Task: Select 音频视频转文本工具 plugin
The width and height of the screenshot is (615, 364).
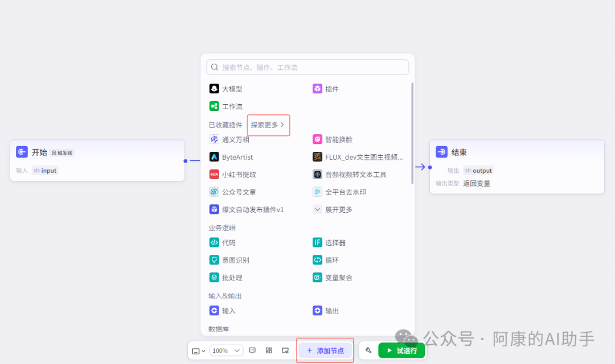Action: point(350,175)
